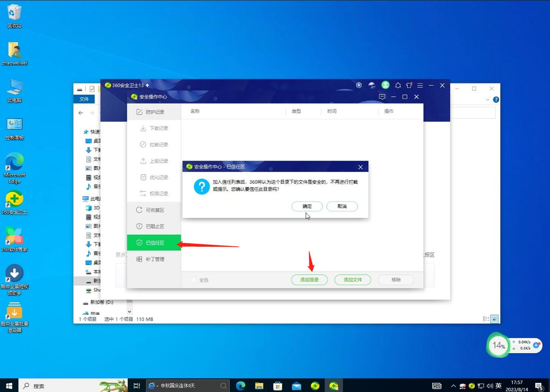The width and height of the screenshot is (550, 392).
Task: Click the 名称 column header
Action: [195, 111]
